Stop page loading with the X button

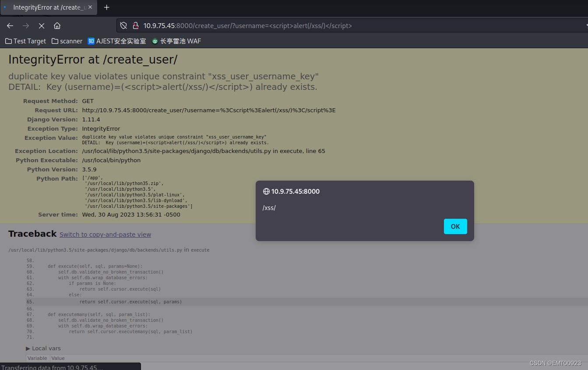(42, 25)
